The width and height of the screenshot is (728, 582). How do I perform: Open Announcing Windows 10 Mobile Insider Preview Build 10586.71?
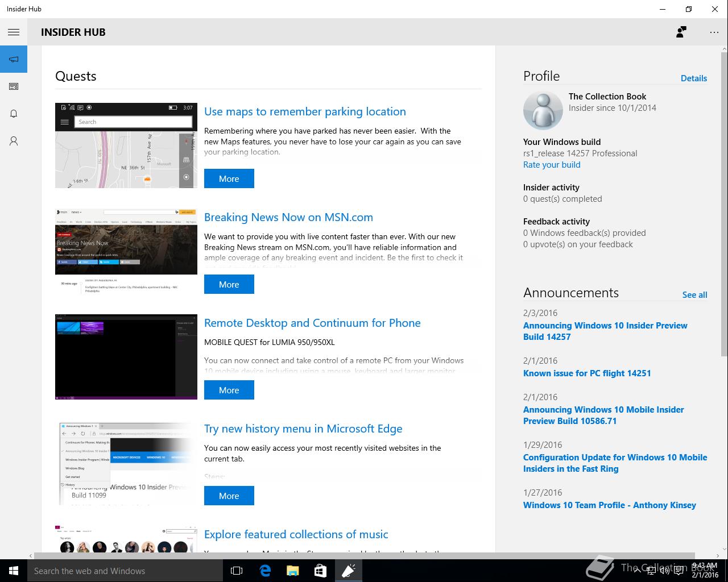(x=603, y=415)
